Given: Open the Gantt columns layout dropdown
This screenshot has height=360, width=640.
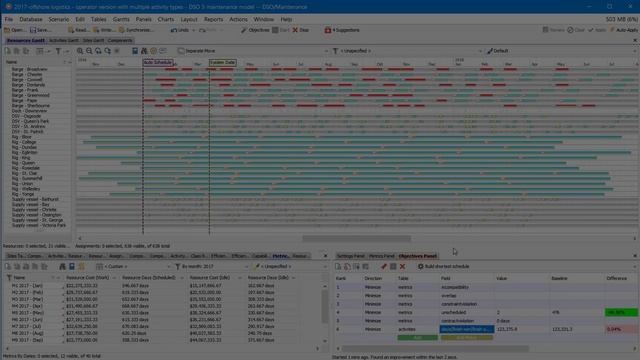Looking at the screenshot, I should [42, 51].
